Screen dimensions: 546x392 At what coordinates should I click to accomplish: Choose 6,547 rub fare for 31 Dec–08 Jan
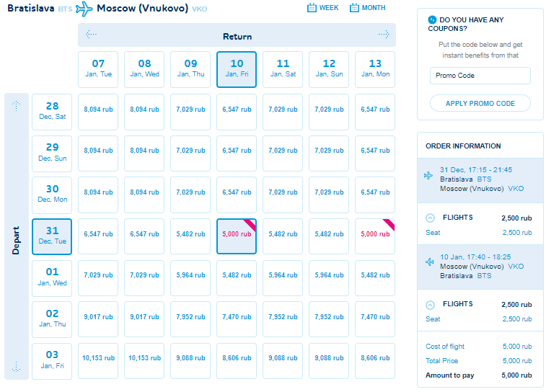(x=144, y=236)
